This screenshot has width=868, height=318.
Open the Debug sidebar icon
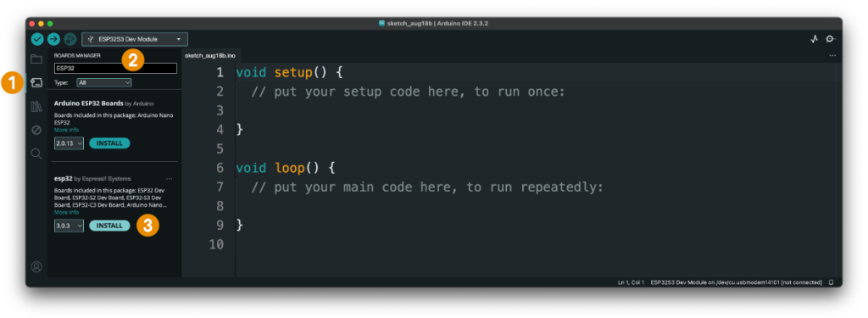36,131
